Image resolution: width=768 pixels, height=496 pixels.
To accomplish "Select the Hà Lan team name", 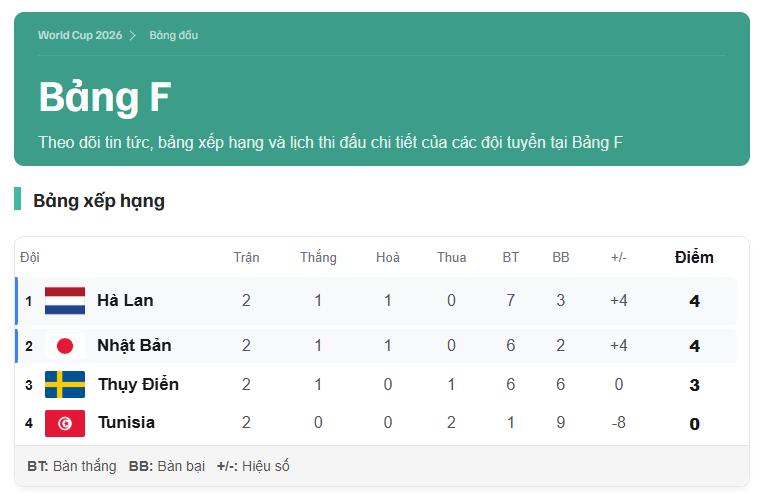I will click(x=125, y=300).
